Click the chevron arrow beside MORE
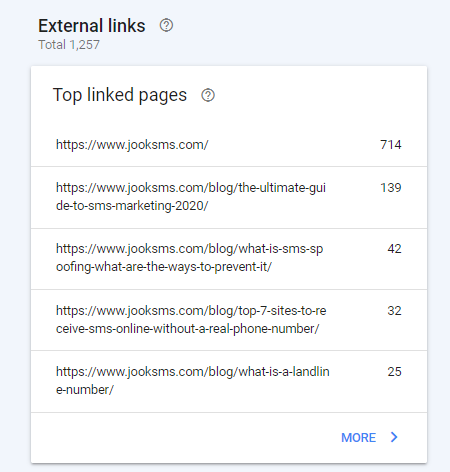This screenshot has height=472, width=450. coord(394,437)
